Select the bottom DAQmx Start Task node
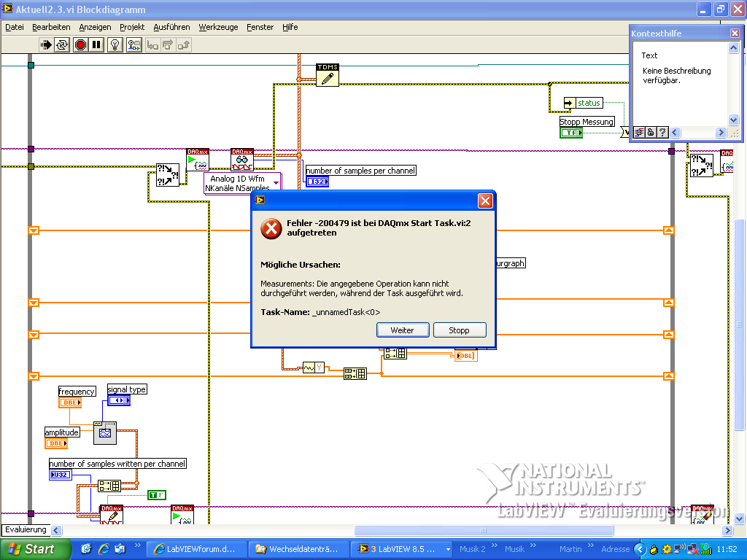The height and width of the screenshot is (560, 747). pyautogui.click(x=182, y=515)
